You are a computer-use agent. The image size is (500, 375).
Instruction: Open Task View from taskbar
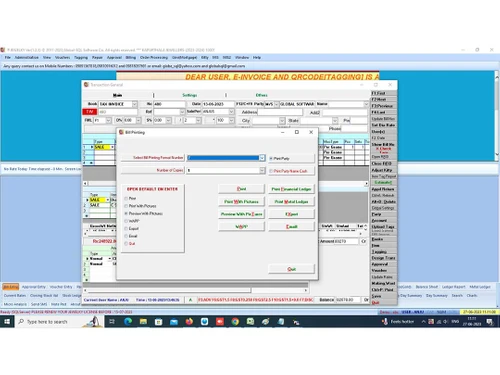(112, 322)
